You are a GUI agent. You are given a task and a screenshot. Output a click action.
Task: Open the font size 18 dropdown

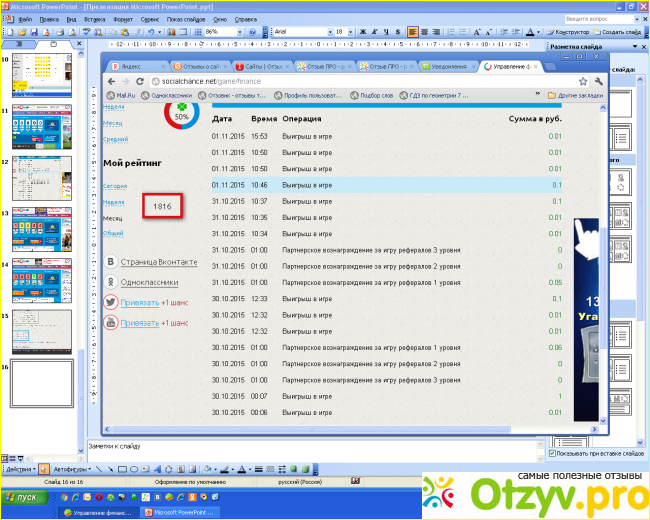350,32
